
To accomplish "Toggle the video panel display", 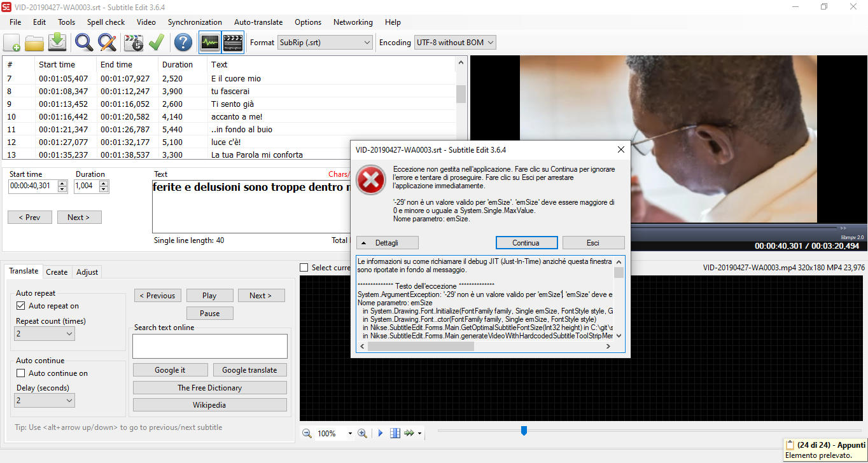I will coord(232,43).
